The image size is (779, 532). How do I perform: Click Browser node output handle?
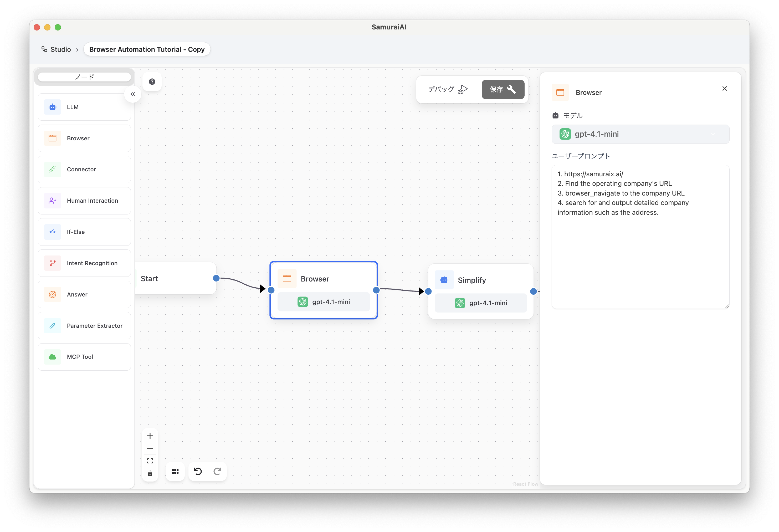(x=376, y=290)
